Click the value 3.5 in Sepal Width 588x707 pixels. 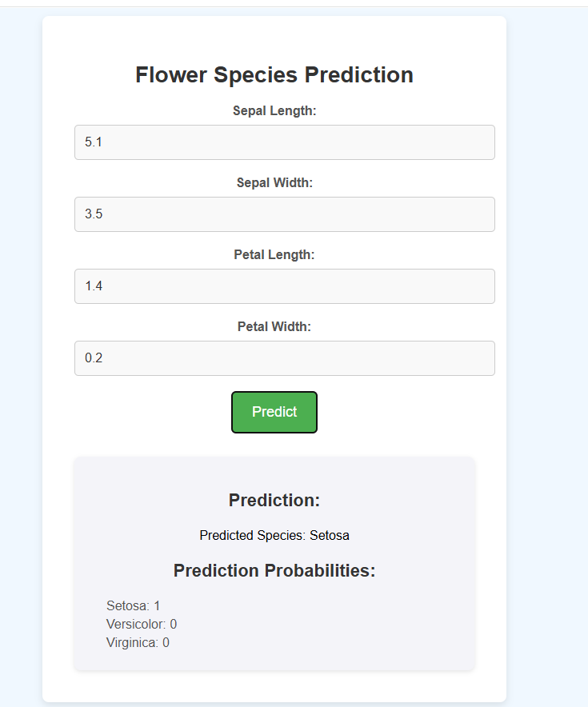94,214
